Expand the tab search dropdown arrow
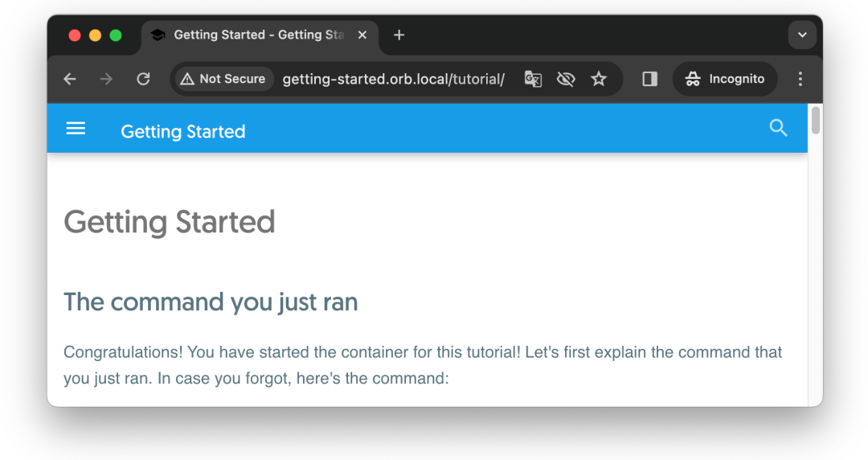Viewport: 868px width, 460px height. pos(801,35)
